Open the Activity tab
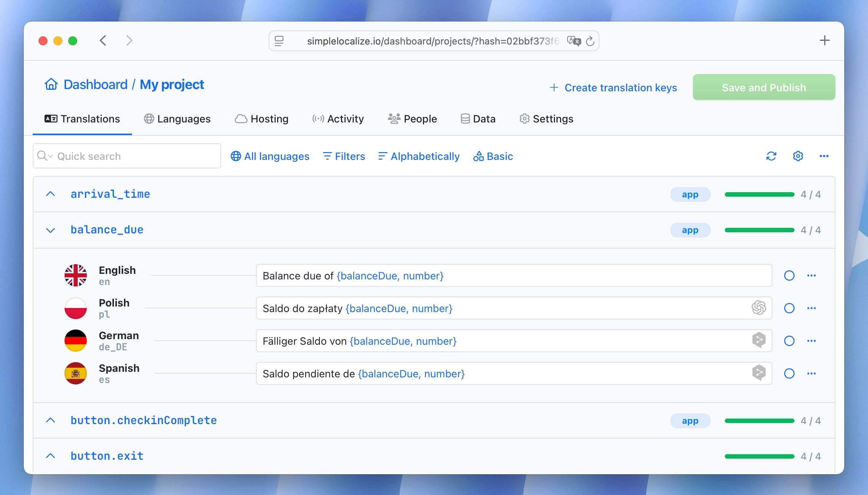Screen dimensions: 868x495 pyautogui.click(x=338, y=119)
